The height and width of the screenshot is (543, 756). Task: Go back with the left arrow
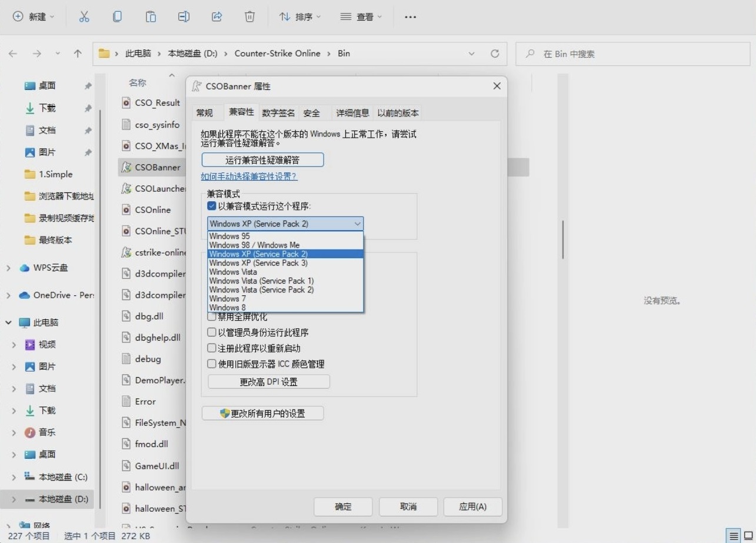point(13,54)
